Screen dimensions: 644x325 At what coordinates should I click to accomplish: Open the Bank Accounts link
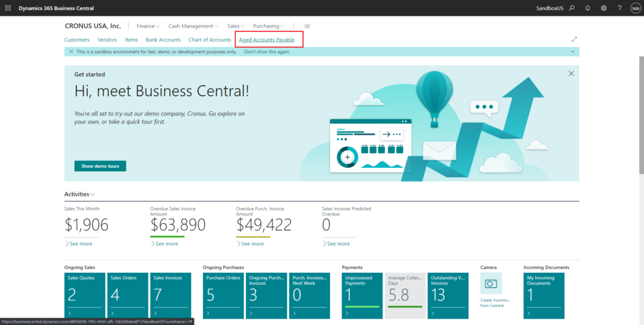click(163, 40)
